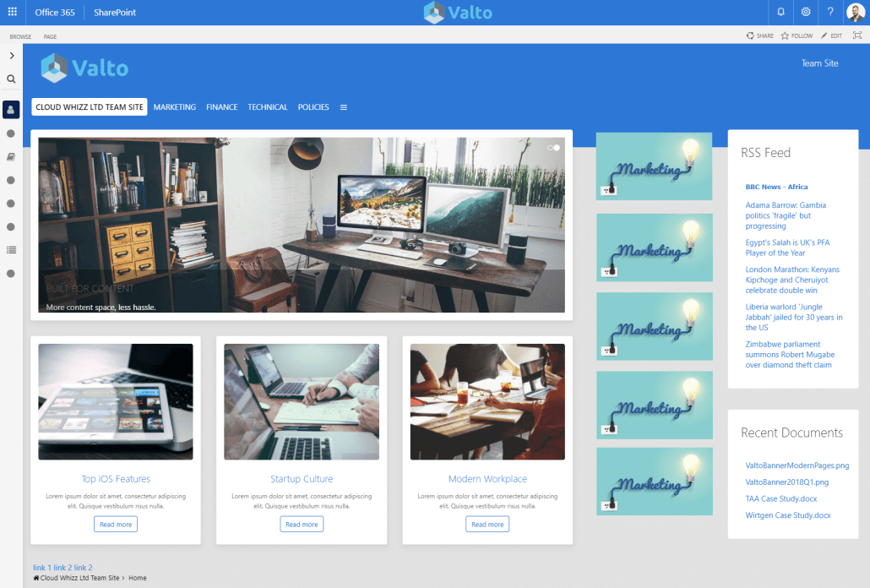Open TAA Case Study.docx document link

781,498
